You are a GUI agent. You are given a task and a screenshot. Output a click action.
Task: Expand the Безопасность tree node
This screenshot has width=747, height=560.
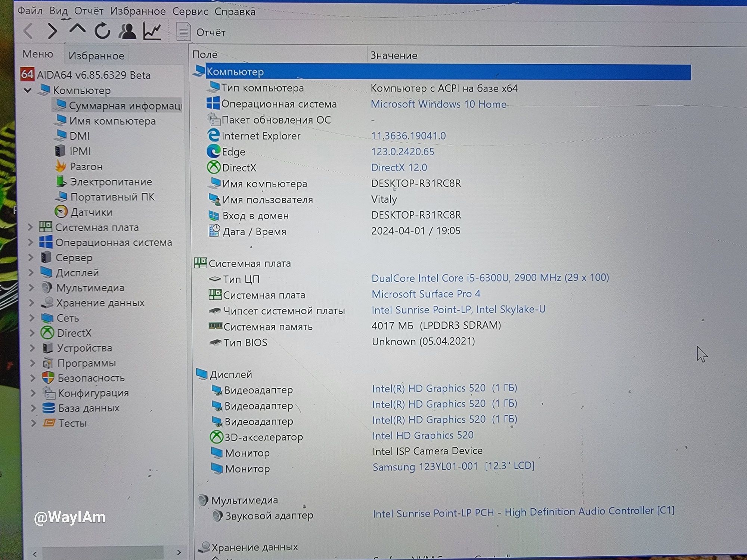32,378
